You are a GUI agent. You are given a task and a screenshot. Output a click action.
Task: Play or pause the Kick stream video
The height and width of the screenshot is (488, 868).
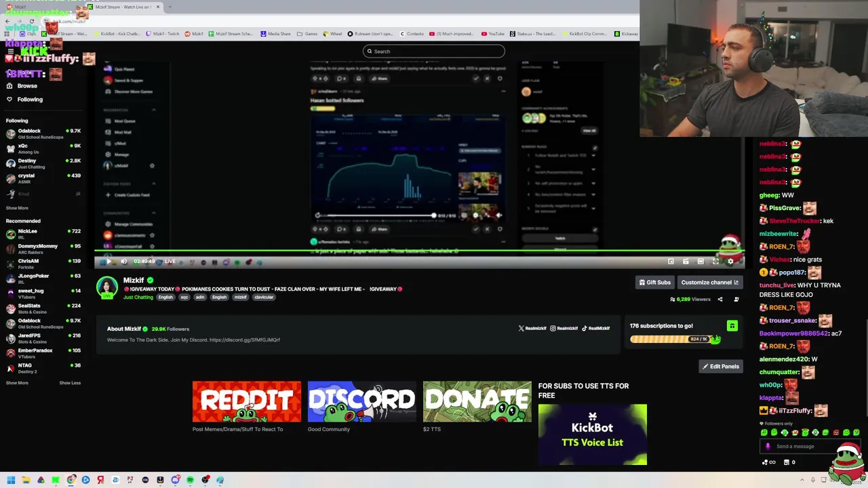[x=108, y=262]
